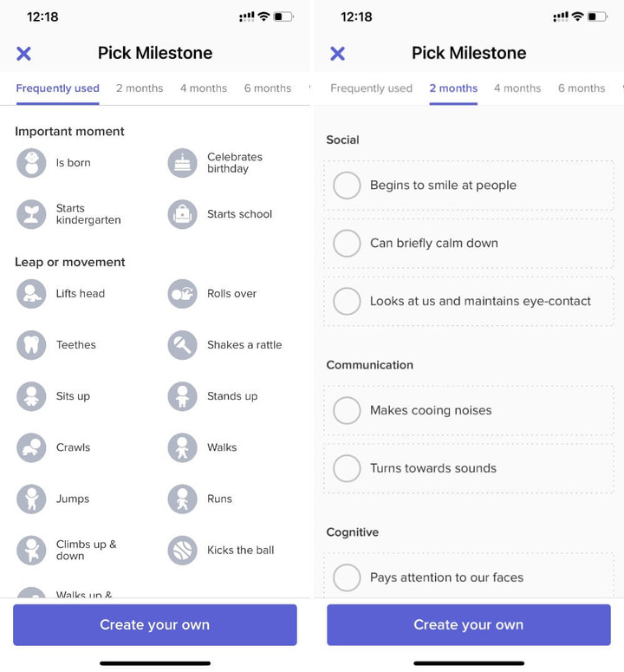624x672 pixels.
Task: Go to Frequently used tab on right screen
Action: point(371,88)
